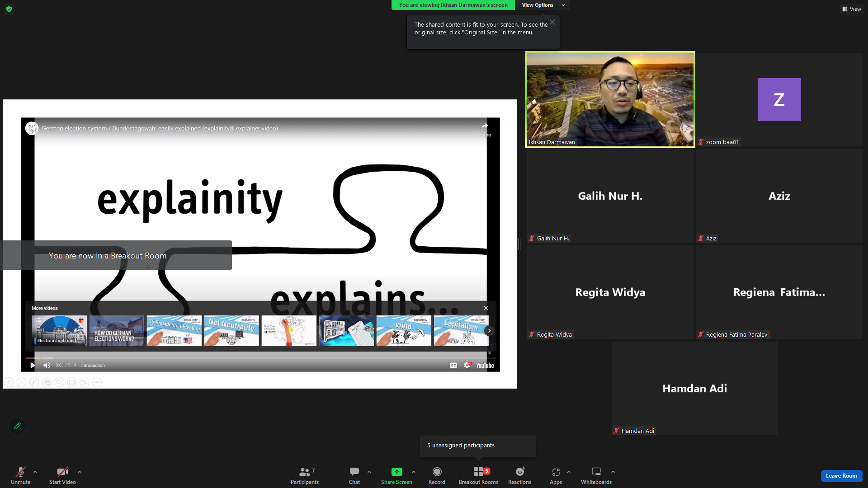This screenshot has width=868, height=488.
Task: Expand video settings arrow next to Start Video
Action: coord(80,472)
